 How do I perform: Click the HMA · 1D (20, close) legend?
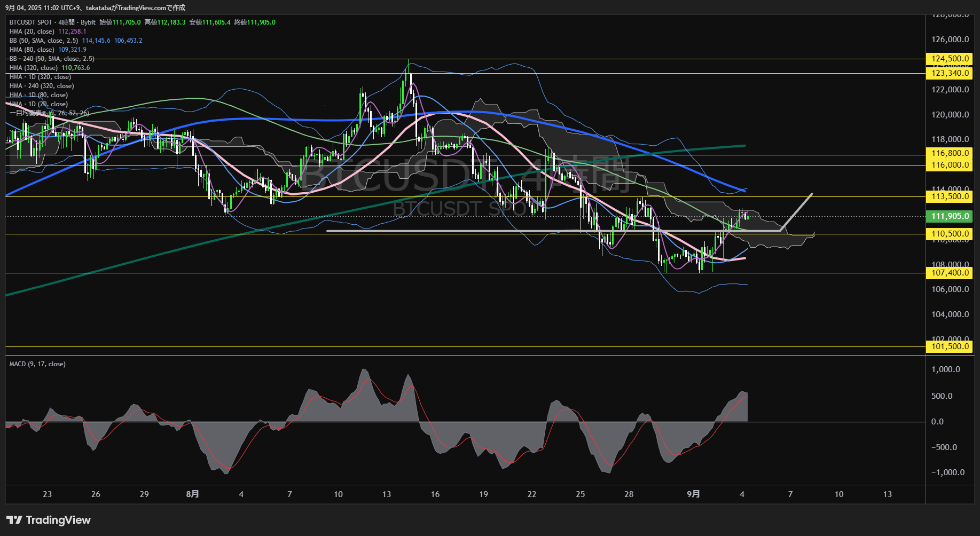coord(38,104)
